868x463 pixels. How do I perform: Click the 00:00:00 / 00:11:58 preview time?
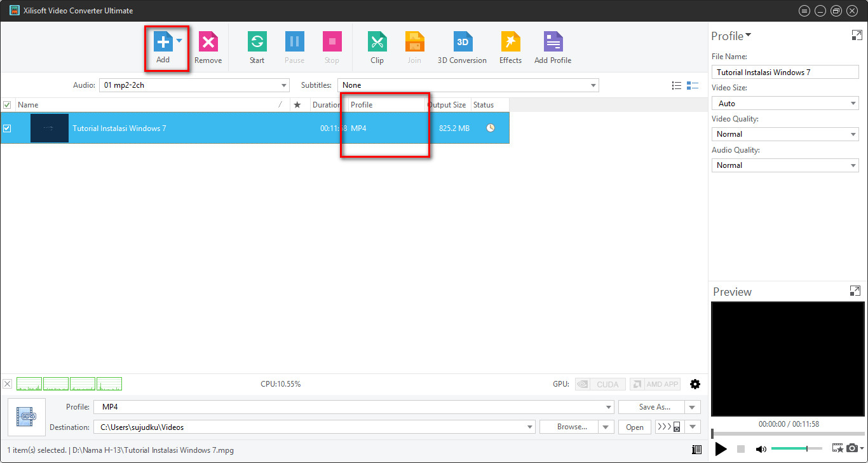pos(789,424)
